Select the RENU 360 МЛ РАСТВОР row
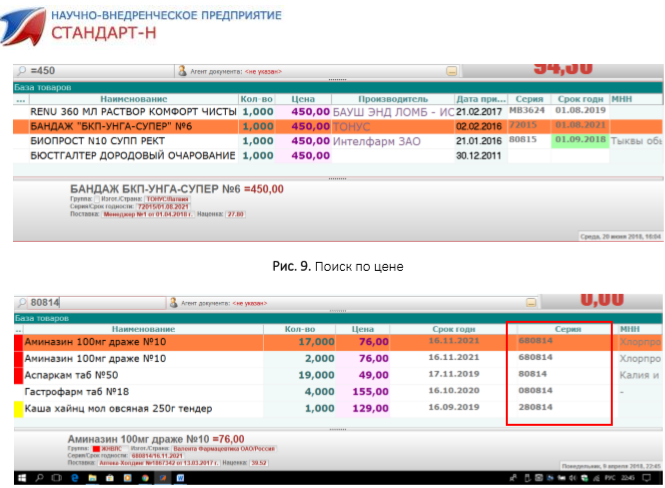The image size is (665, 488). point(338,112)
